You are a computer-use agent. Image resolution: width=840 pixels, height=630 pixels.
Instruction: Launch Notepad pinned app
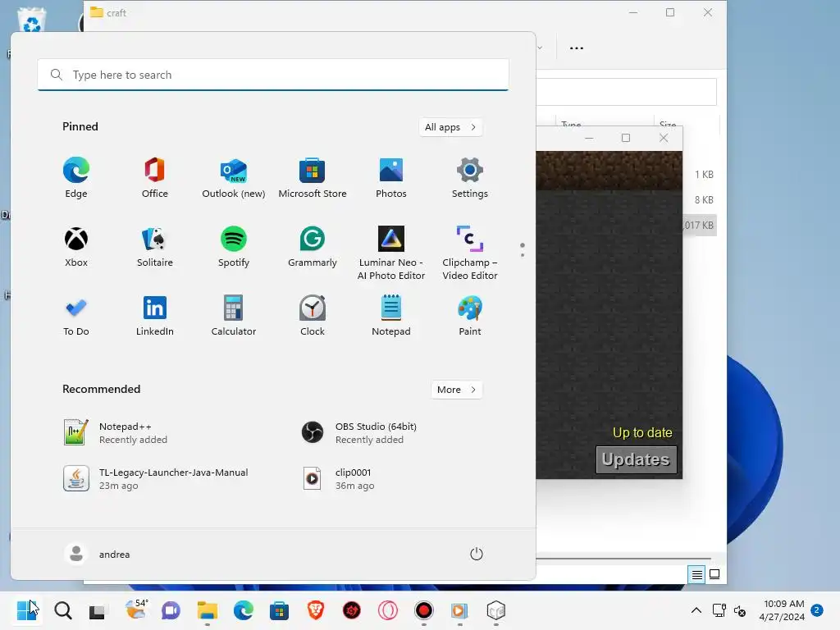(x=391, y=316)
